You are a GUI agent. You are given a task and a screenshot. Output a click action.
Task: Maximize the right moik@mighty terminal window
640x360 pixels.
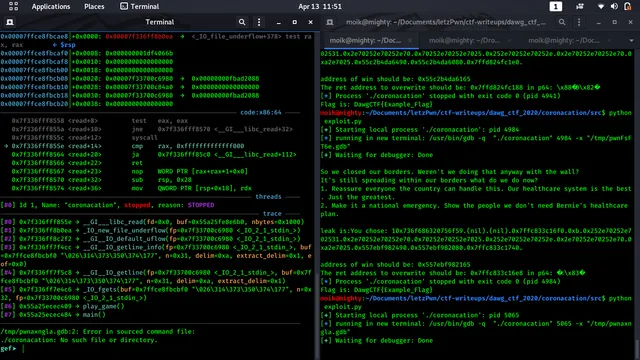click(615, 22)
